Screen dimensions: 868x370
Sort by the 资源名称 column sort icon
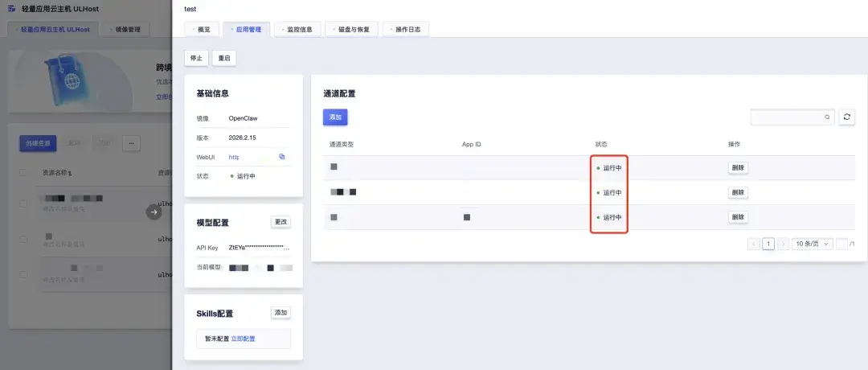point(70,174)
